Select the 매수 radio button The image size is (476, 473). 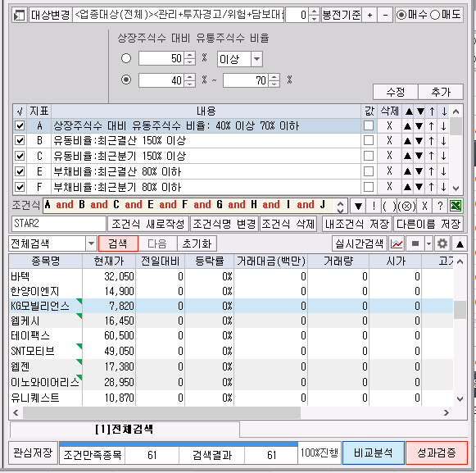(401, 15)
